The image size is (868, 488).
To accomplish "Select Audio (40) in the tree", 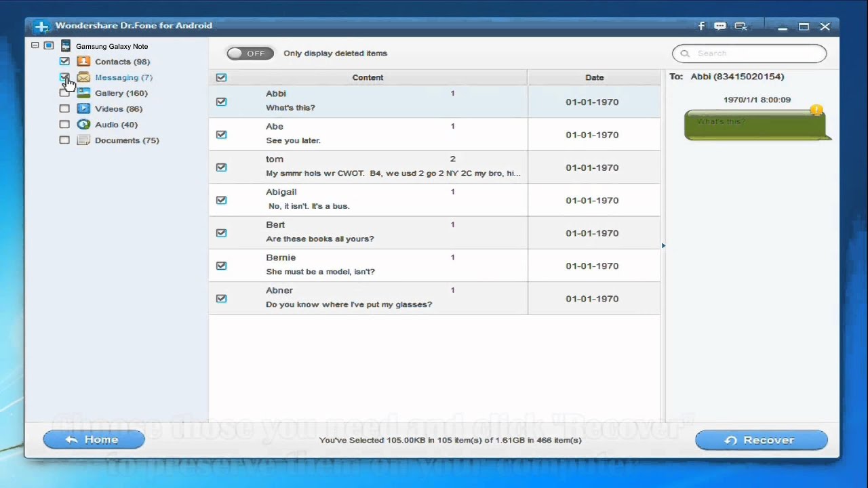I will pos(116,125).
